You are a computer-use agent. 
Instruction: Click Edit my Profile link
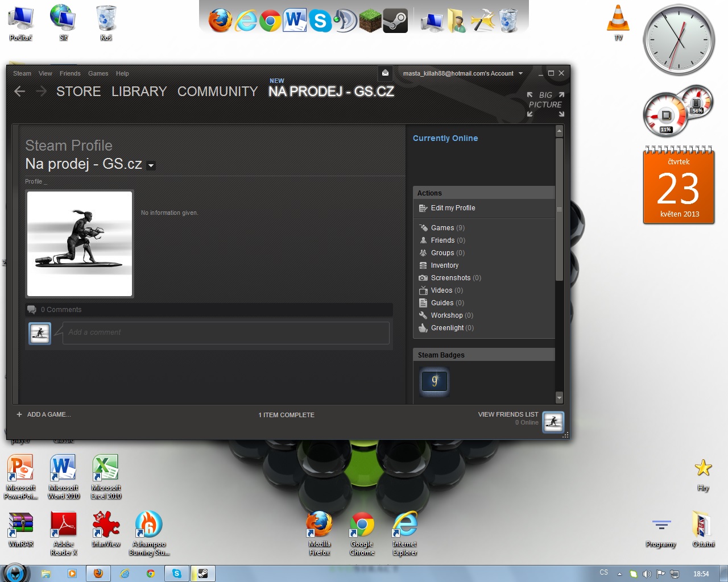click(453, 208)
